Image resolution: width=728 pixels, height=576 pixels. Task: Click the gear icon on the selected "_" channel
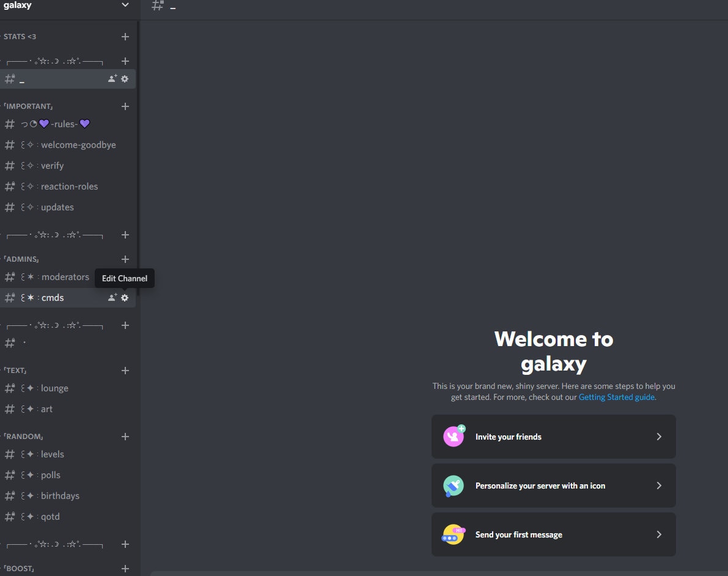pyautogui.click(x=125, y=79)
